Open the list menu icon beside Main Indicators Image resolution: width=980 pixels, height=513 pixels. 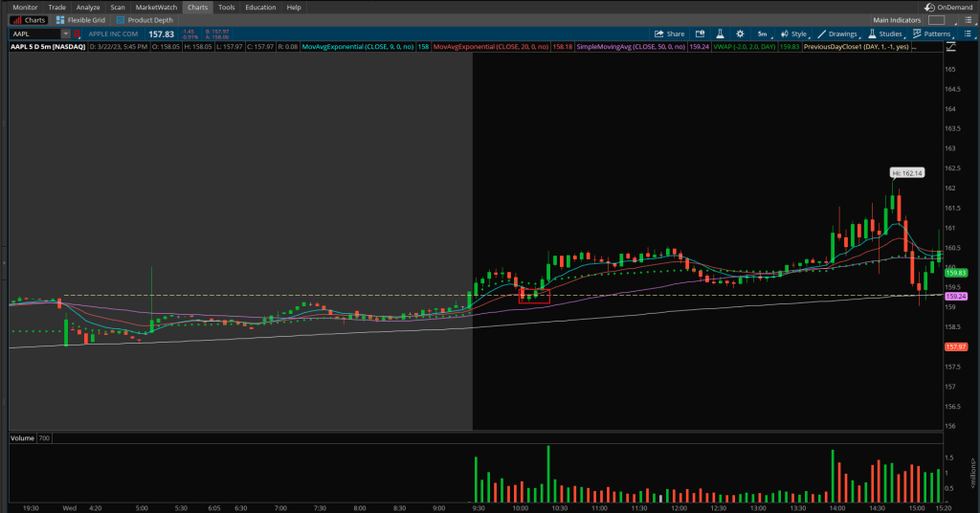tap(968, 20)
